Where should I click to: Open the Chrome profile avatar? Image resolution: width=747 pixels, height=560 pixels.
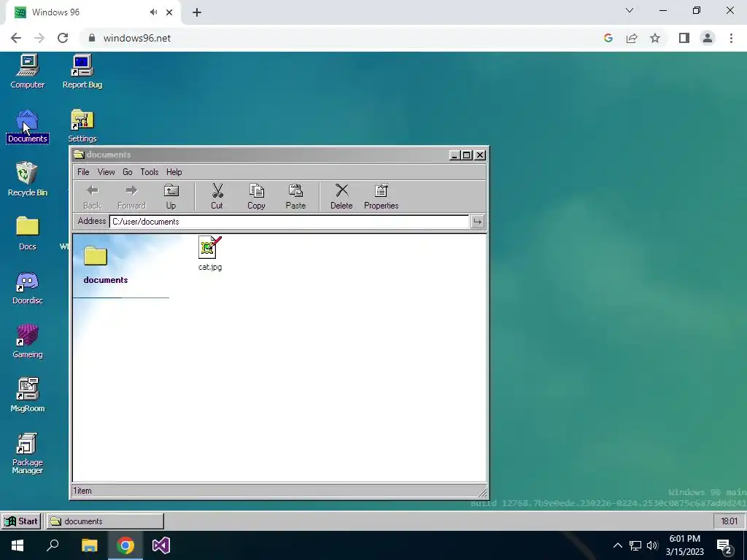[708, 38]
